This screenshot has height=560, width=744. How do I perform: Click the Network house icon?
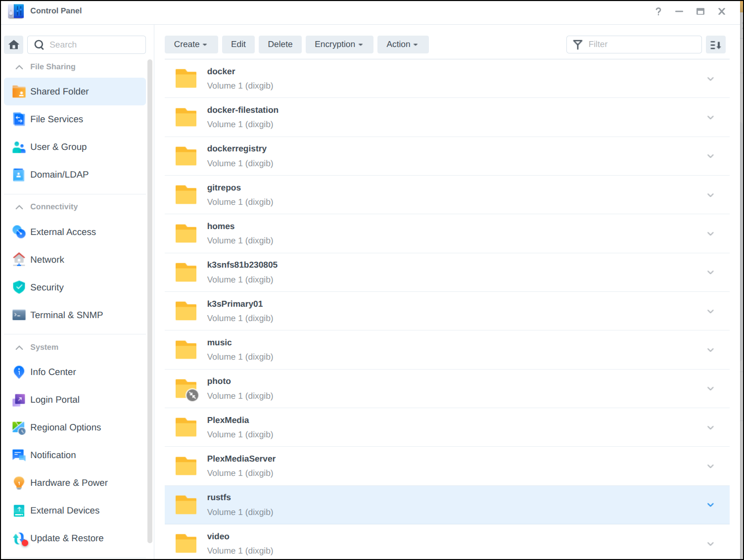(x=19, y=259)
